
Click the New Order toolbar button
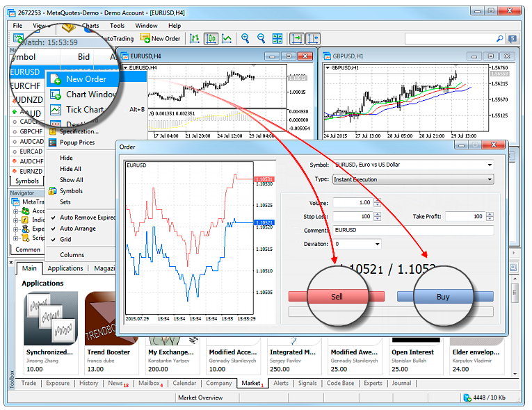(x=161, y=39)
